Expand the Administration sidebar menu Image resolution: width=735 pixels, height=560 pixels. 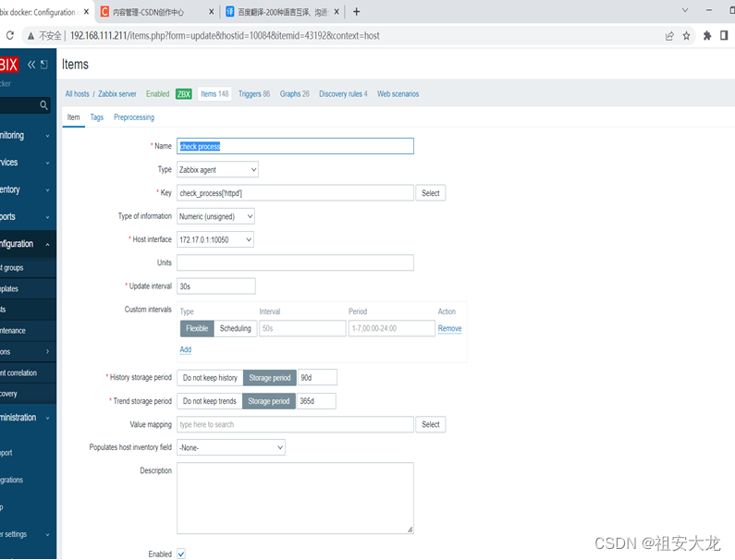point(26,418)
